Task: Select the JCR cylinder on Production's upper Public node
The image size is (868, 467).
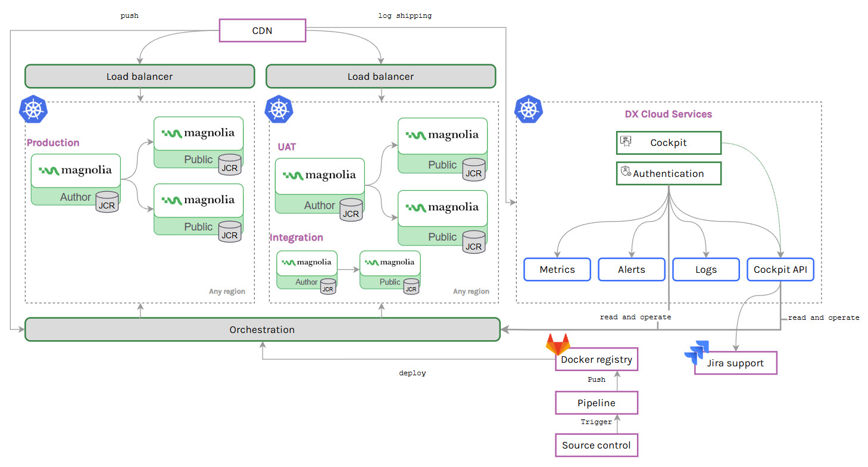Action: tap(229, 164)
